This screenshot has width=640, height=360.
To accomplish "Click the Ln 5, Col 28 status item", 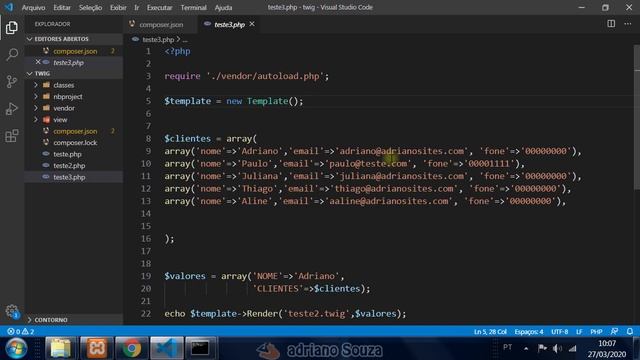I will click(490, 331).
